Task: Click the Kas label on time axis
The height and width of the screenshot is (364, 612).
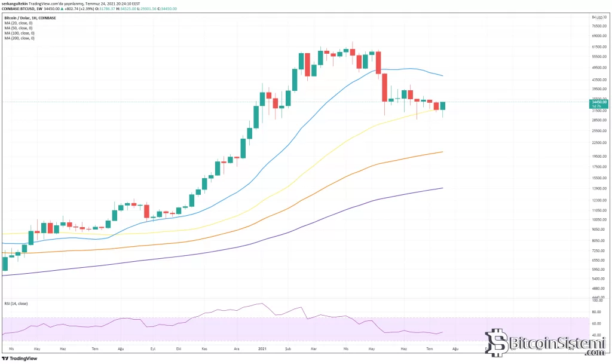Action: coord(204,347)
